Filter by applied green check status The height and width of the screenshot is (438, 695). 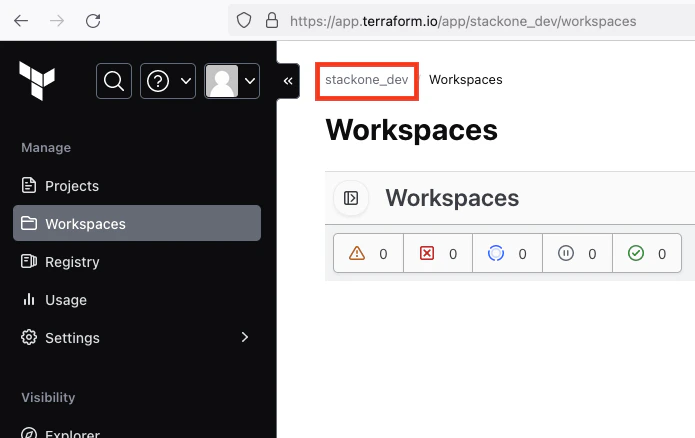point(647,253)
